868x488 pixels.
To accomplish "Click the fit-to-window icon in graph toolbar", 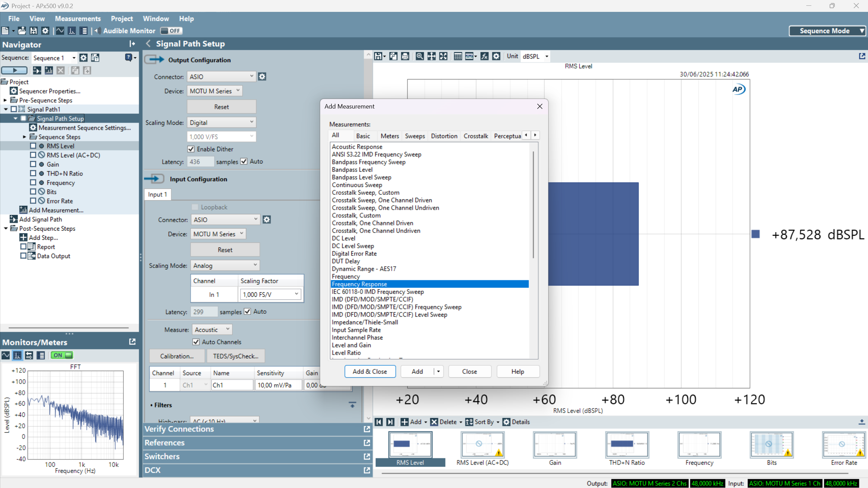I will pyautogui.click(x=443, y=56).
